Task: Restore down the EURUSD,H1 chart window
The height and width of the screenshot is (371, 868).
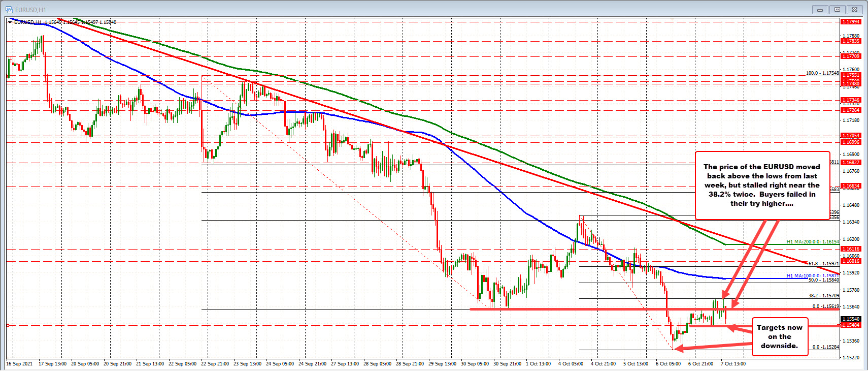Action: 838,9
